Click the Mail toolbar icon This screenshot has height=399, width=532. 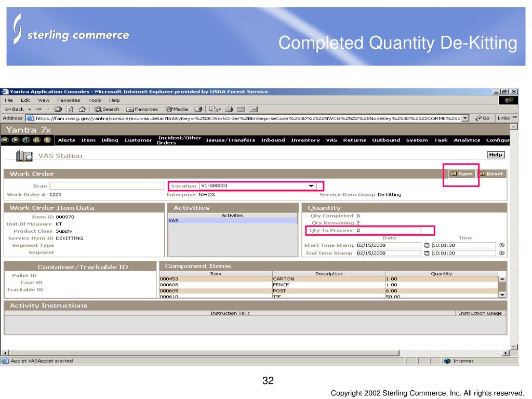[213, 109]
